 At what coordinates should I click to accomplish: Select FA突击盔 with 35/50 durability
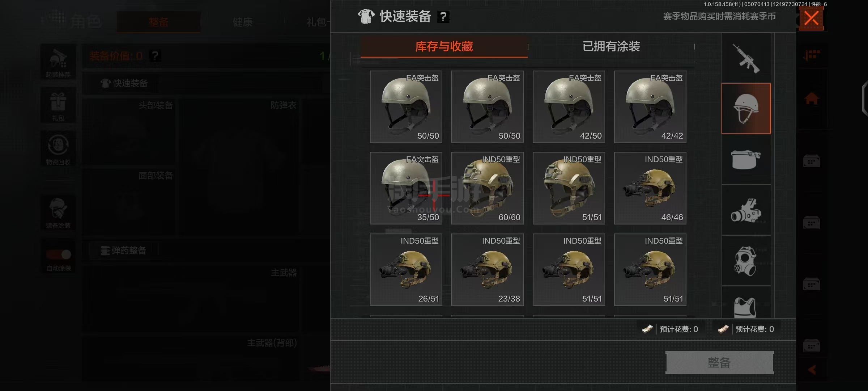[x=406, y=188]
